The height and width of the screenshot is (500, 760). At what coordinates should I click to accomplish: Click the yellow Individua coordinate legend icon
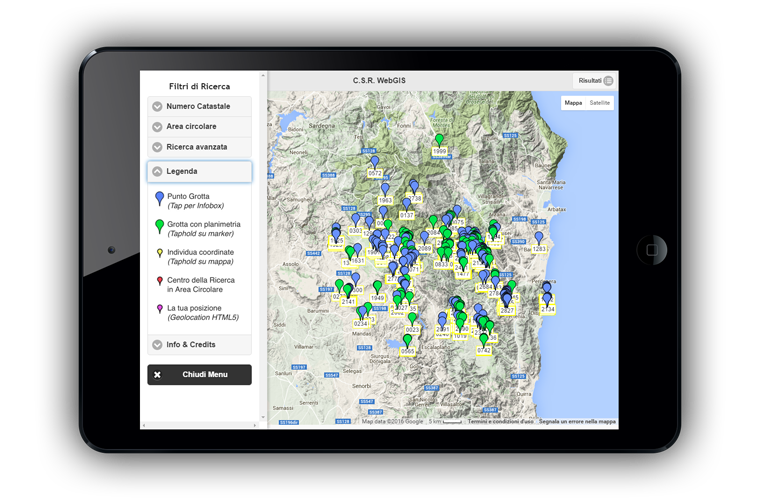(x=159, y=252)
